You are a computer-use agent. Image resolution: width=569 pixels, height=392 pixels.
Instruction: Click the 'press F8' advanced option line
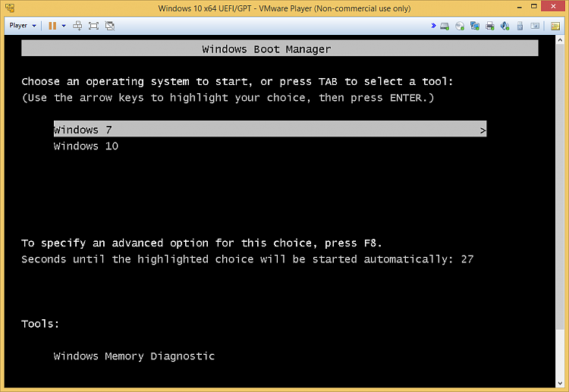pyautogui.click(x=201, y=243)
